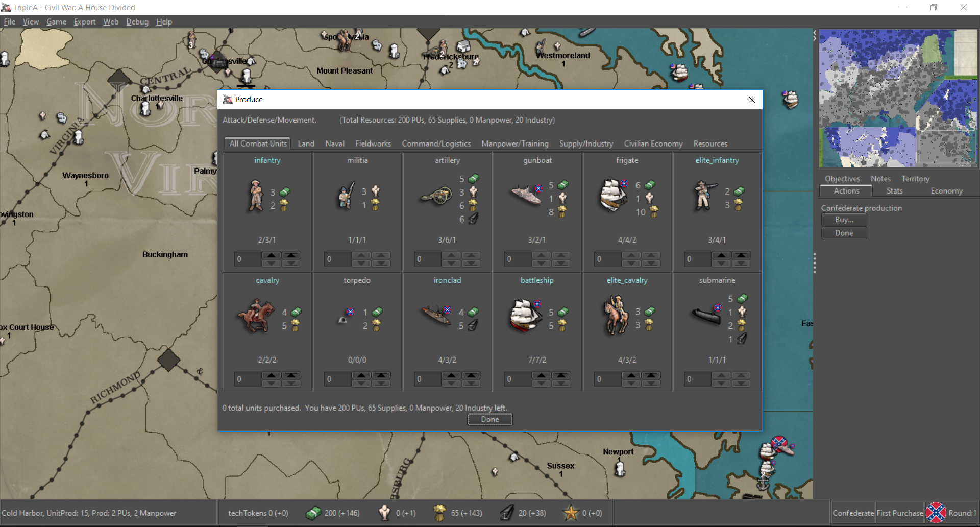
Task: Increase battleship quantity by one
Action: 541,375
